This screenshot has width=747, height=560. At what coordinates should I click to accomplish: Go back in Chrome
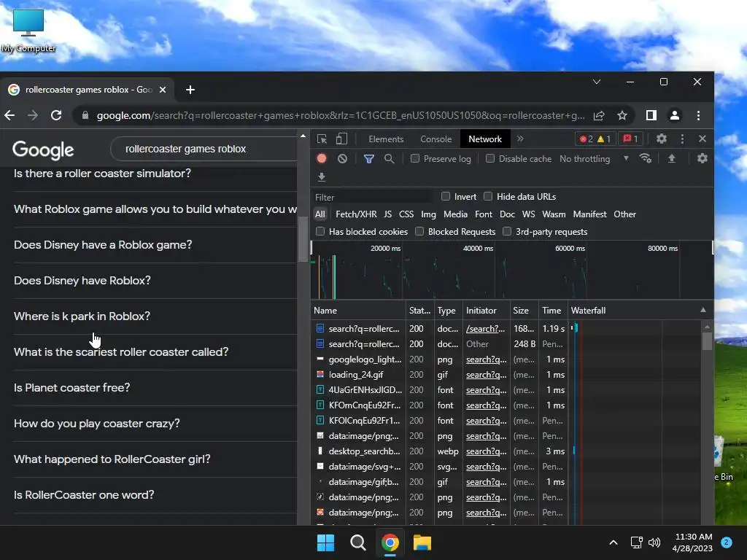(x=9, y=115)
